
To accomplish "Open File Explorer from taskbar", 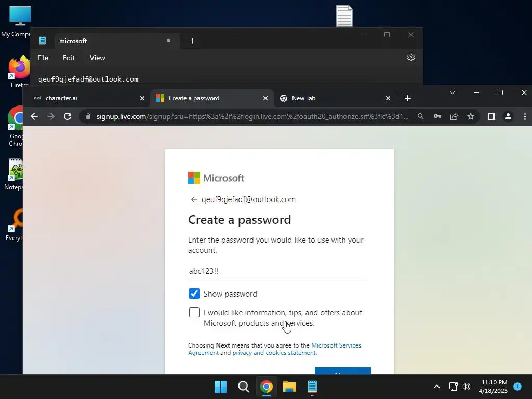I will click(289, 387).
